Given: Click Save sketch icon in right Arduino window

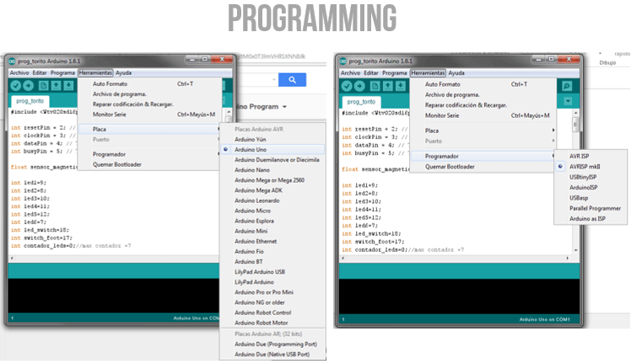Looking at the screenshot, I should 400,86.
